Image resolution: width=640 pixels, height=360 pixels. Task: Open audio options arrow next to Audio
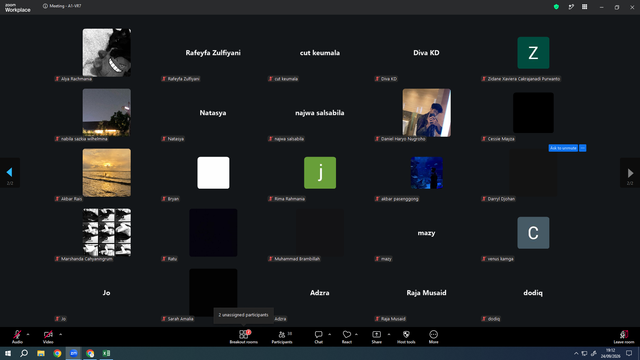pos(28,334)
